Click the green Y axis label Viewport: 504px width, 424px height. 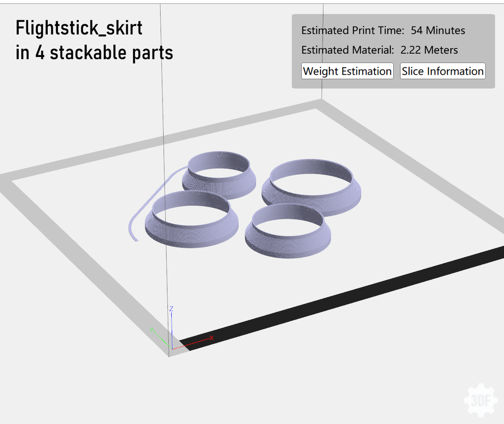click(x=152, y=329)
